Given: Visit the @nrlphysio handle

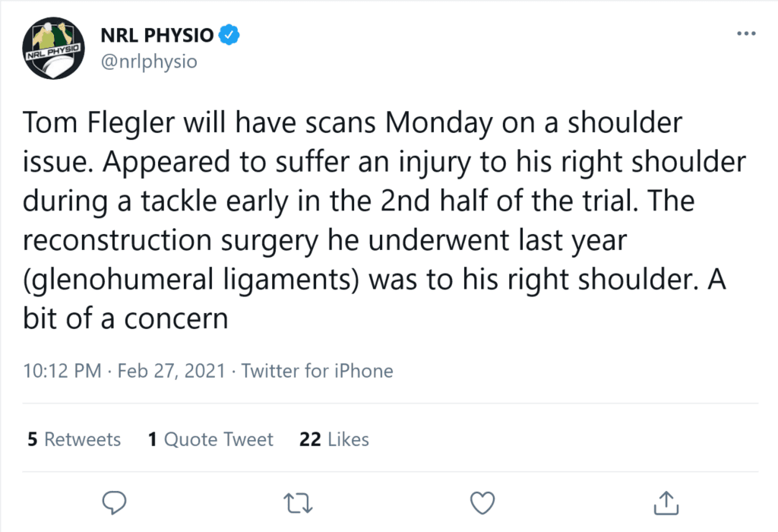Looking at the screenshot, I should pyautogui.click(x=149, y=62).
